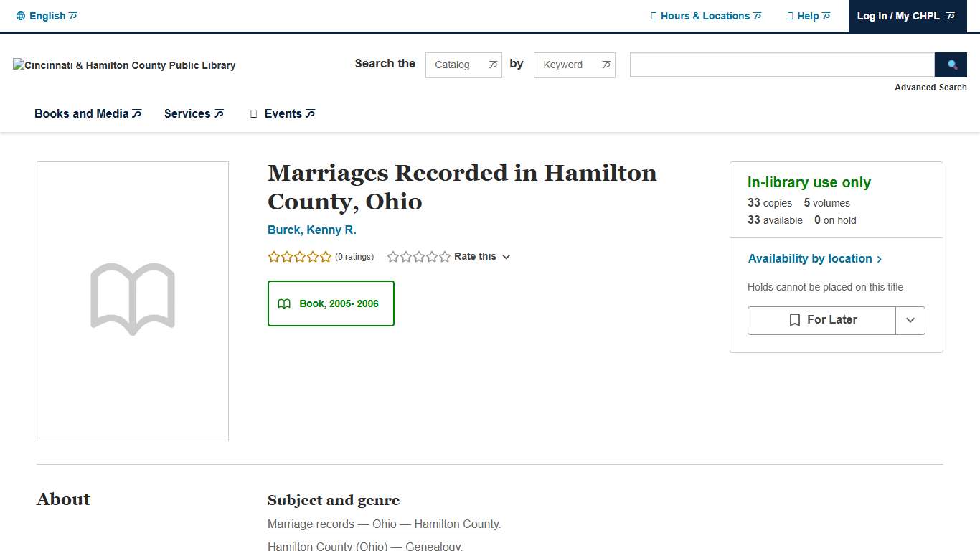
Task: Open the Keyword search-by dropdown
Action: (574, 65)
